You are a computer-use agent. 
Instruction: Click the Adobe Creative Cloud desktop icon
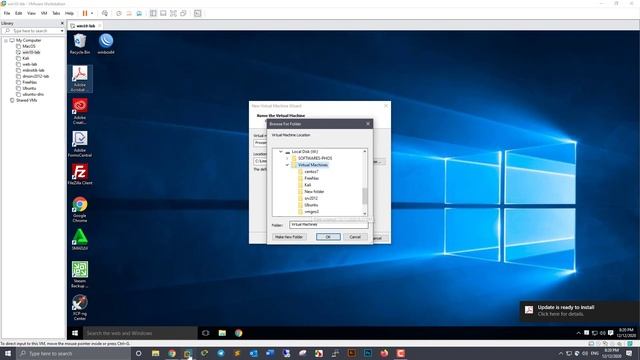(80, 111)
